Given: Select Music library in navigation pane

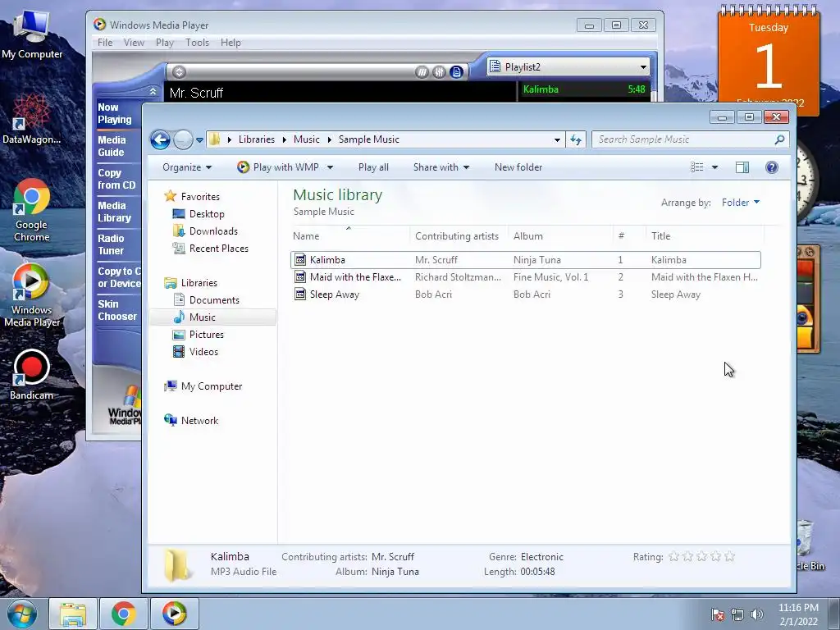Looking at the screenshot, I should [212, 317].
